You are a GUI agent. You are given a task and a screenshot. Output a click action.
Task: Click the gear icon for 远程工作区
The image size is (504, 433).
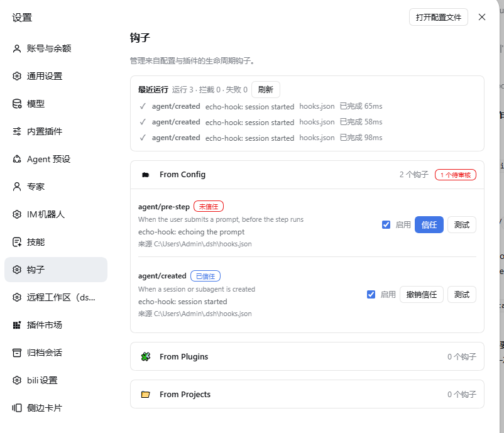tap(17, 297)
